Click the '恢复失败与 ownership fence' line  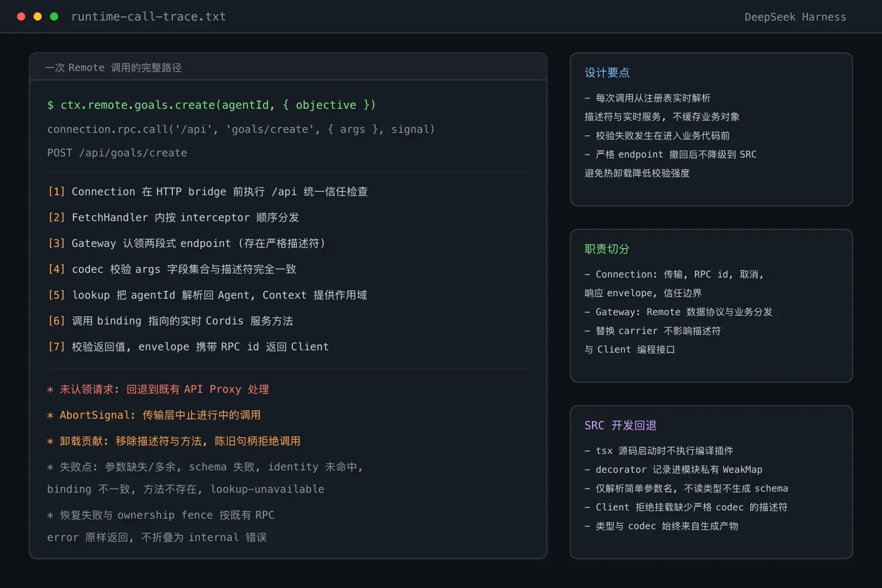(161, 515)
